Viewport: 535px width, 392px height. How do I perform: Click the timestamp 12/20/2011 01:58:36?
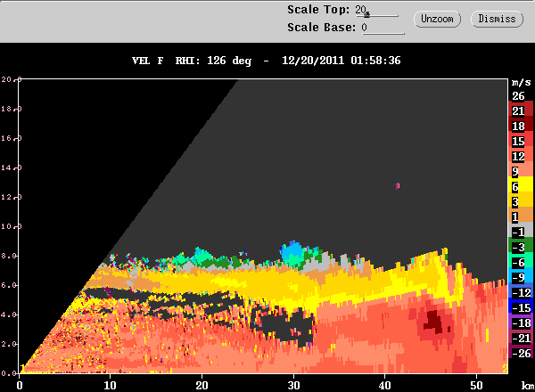342,61
